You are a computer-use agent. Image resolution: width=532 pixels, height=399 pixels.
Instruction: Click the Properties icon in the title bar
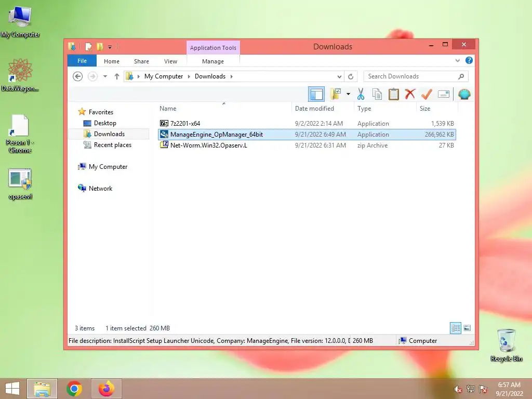point(88,46)
